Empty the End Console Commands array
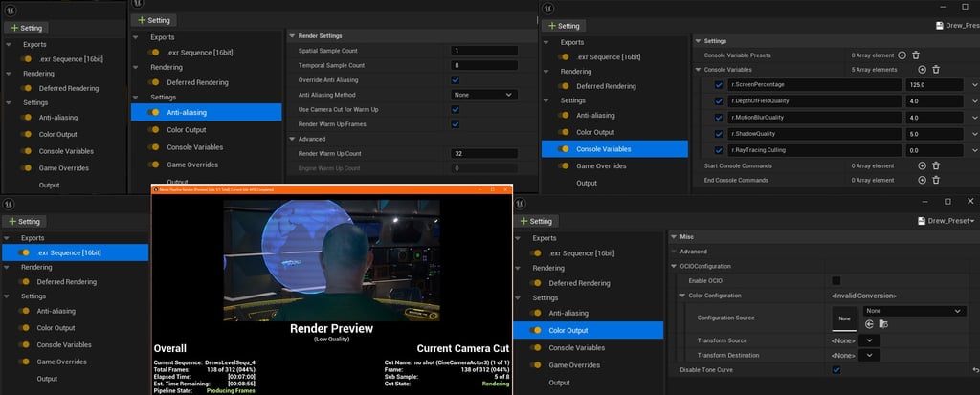 [936, 180]
